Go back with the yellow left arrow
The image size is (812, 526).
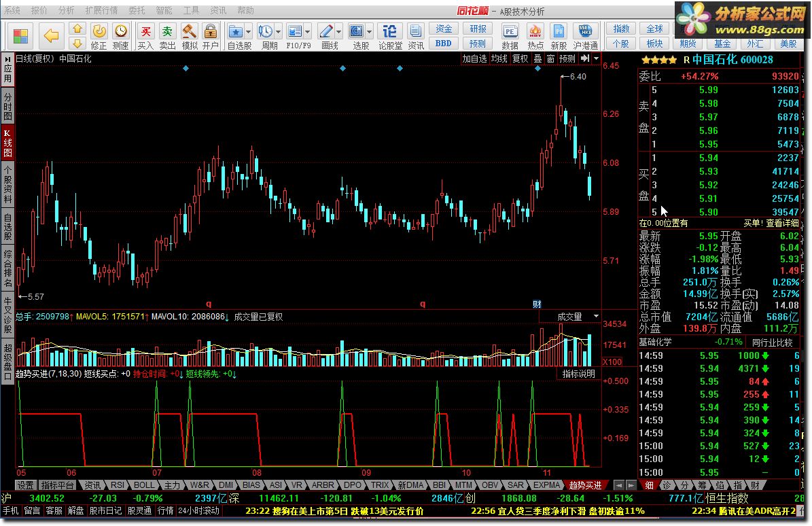coord(51,36)
